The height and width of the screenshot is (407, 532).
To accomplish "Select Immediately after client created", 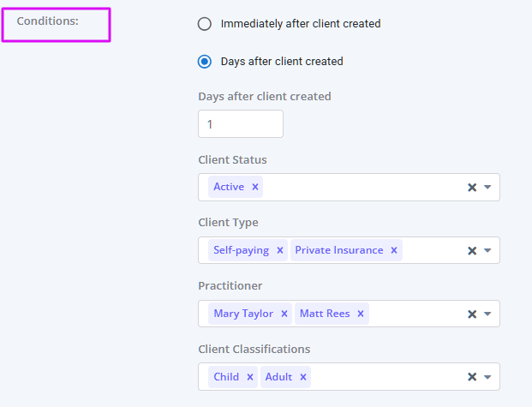I will pos(205,24).
